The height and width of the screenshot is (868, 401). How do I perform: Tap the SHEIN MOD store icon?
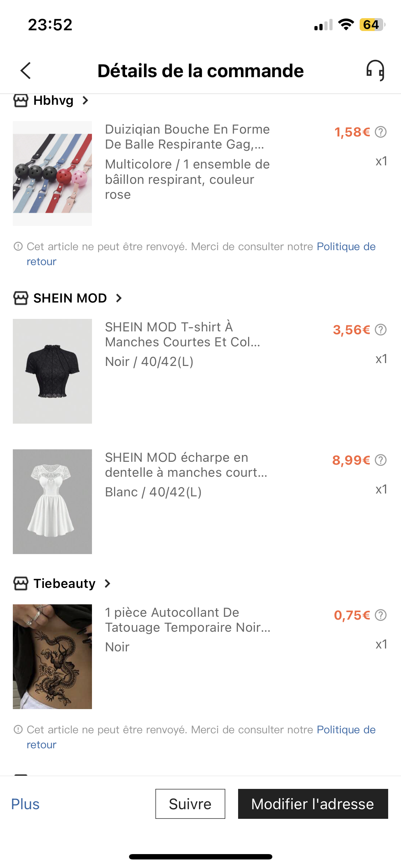click(x=21, y=298)
